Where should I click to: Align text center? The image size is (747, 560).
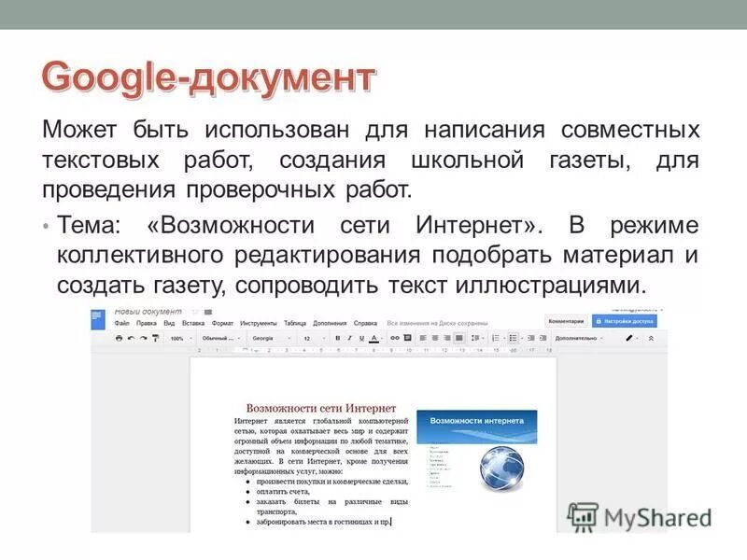coord(434,338)
